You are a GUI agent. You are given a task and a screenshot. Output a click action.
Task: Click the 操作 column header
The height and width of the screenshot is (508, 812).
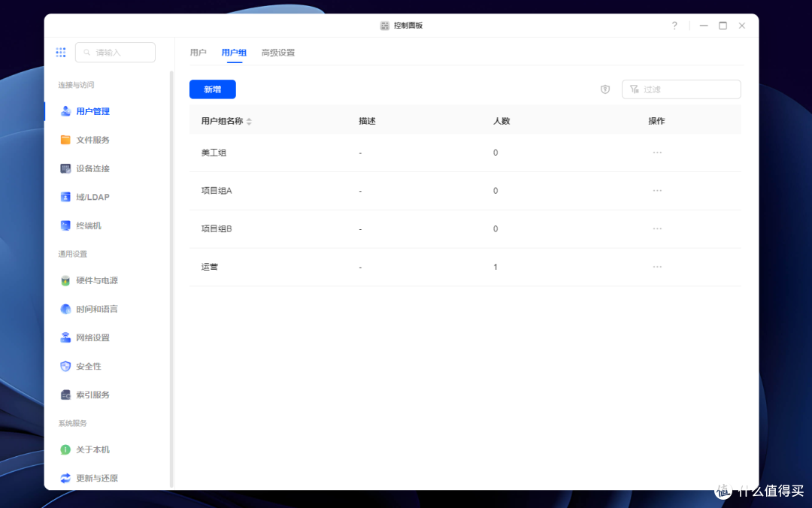(656, 121)
